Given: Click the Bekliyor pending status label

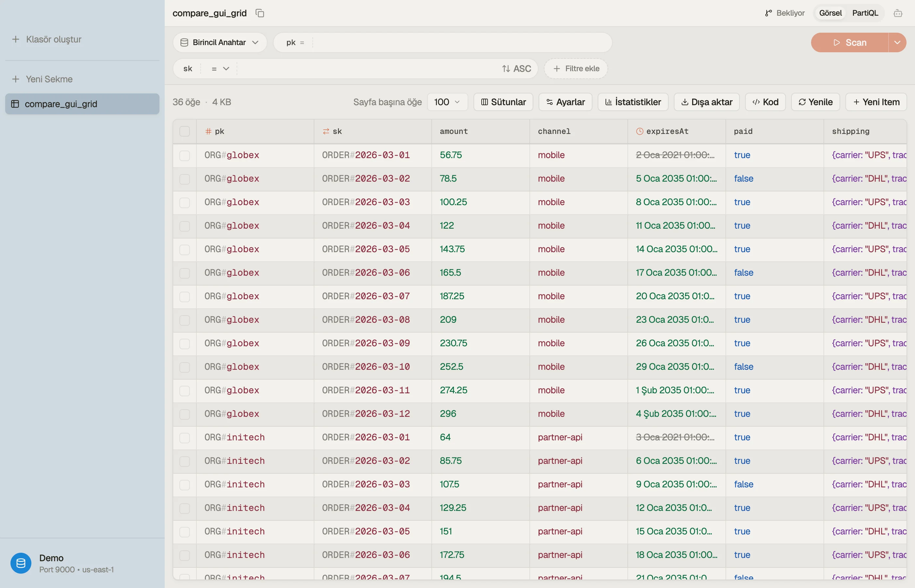Looking at the screenshot, I should 790,13.
